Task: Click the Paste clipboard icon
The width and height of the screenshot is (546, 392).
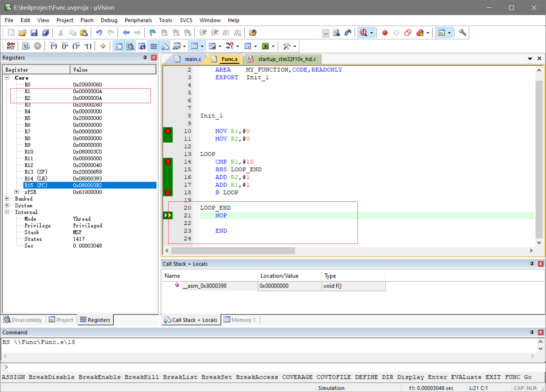Action: click(84, 33)
